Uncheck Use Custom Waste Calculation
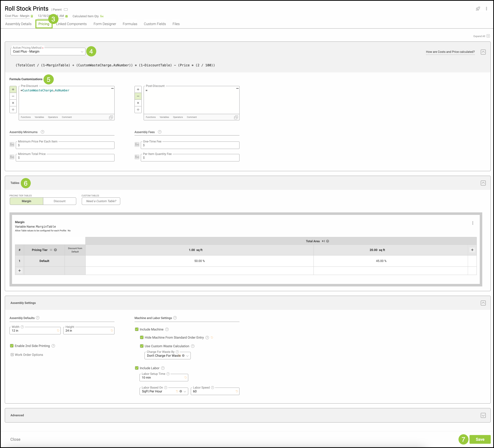The image size is (494, 448). click(142, 346)
